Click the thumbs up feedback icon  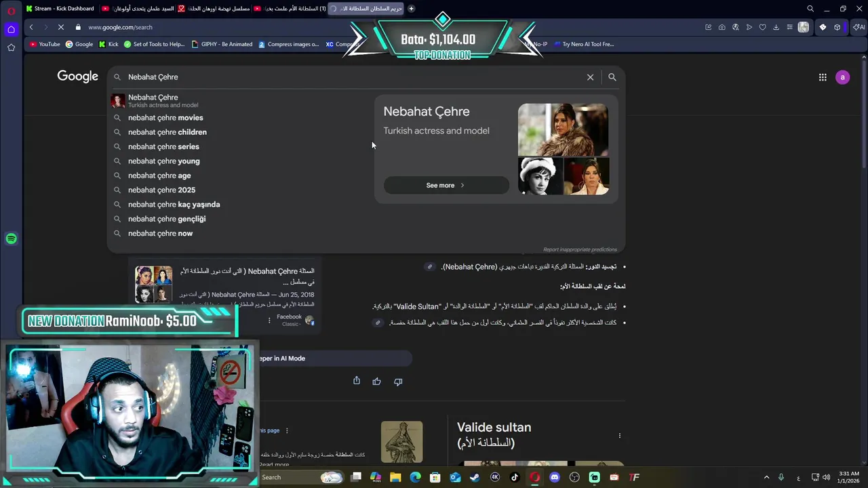(x=376, y=382)
